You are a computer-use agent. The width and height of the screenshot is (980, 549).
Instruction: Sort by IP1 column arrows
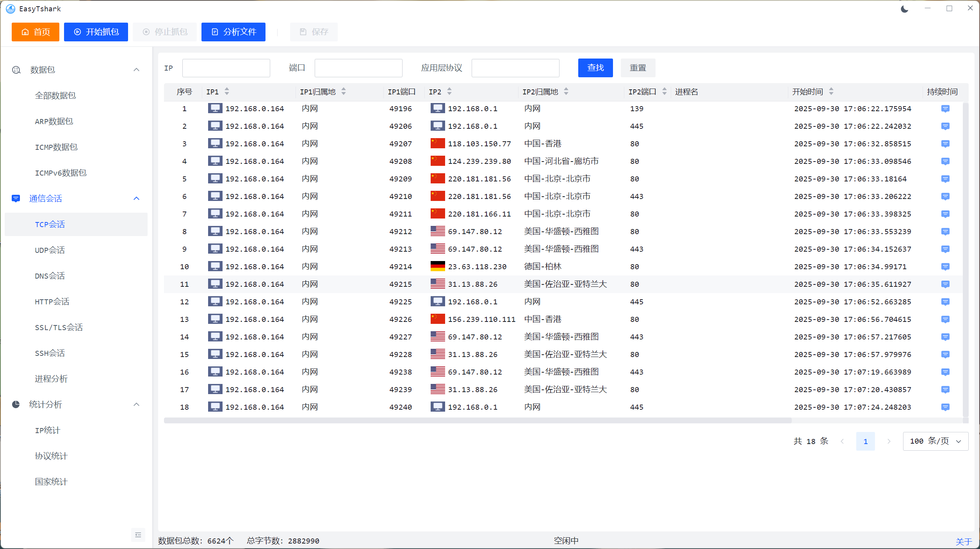coord(227,92)
